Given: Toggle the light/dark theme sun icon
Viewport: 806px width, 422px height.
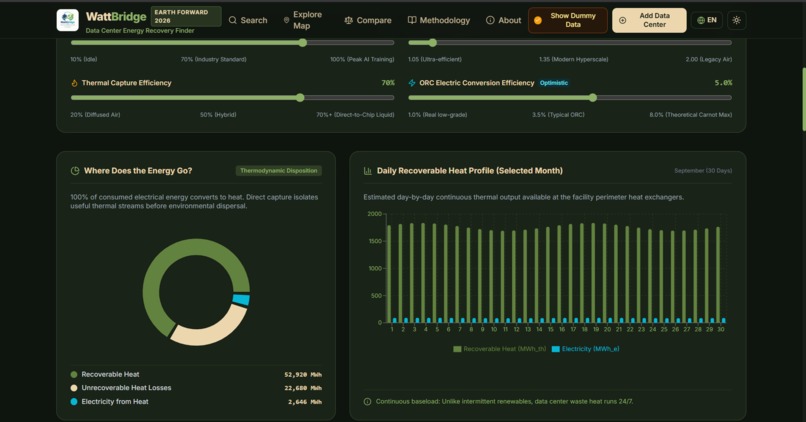Looking at the screenshot, I should point(737,20).
